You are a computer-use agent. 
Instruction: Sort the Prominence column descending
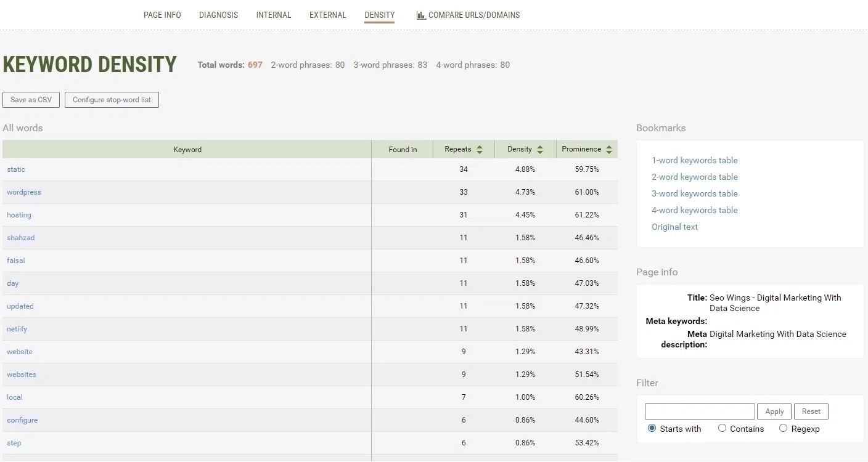pyautogui.click(x=610, y=152)
